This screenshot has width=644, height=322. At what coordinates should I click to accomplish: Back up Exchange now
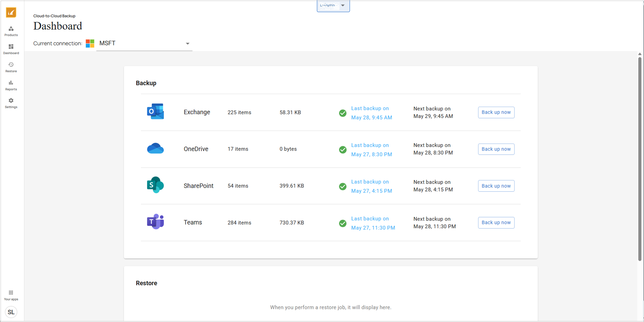[x=496, y=112]
